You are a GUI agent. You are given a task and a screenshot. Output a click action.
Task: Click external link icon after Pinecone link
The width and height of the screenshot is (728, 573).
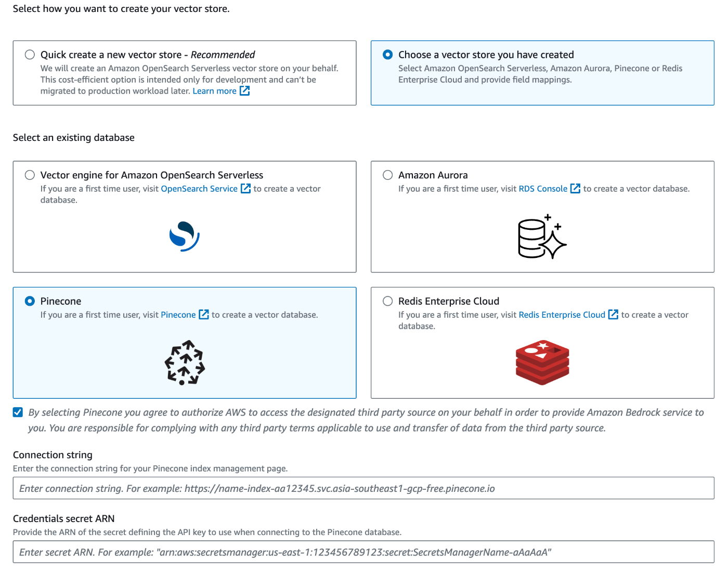pyautogui.click(x=204, y=315)
